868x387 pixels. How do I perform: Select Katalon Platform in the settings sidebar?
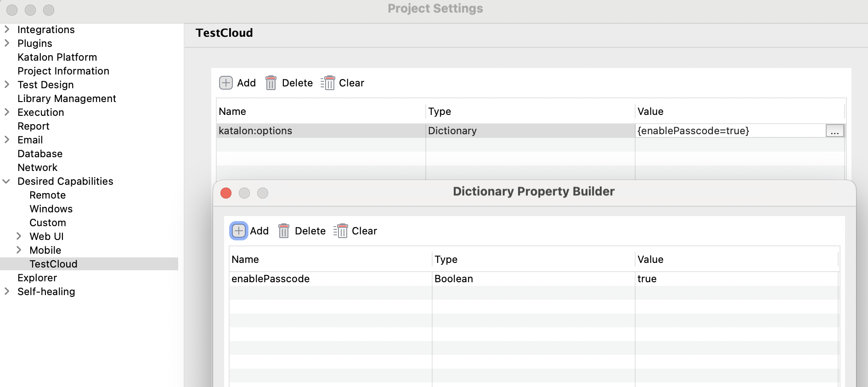[57, 57]
